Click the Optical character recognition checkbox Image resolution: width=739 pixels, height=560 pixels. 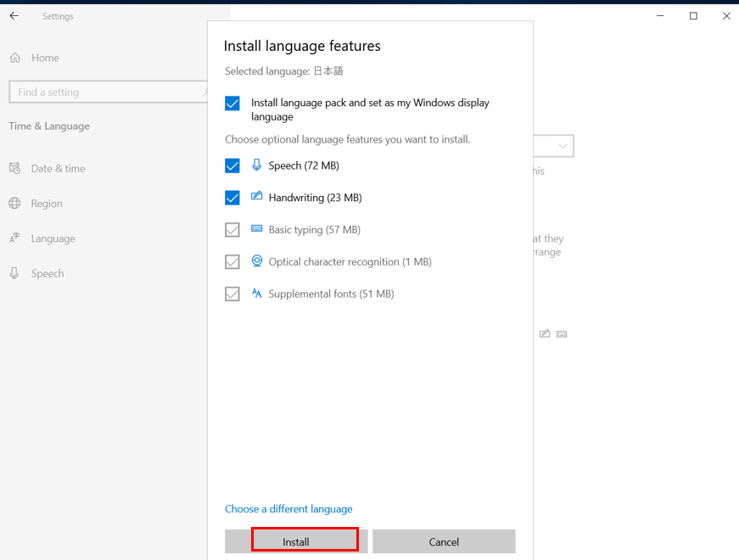pyautogui.click(x=232, y=261)
